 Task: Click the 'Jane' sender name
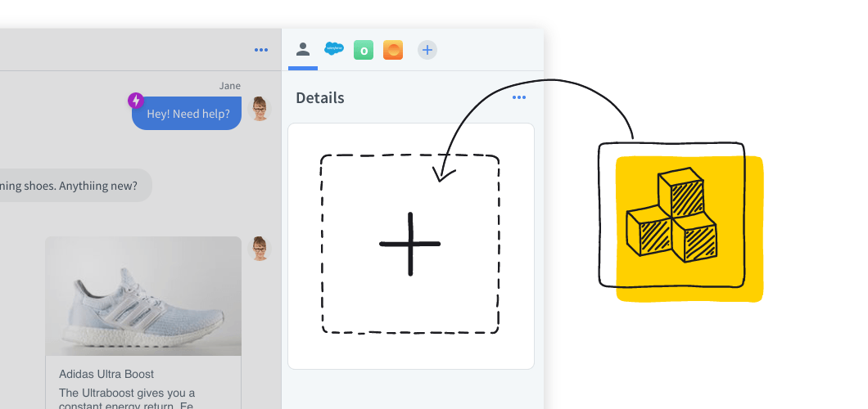pos(230,86)
